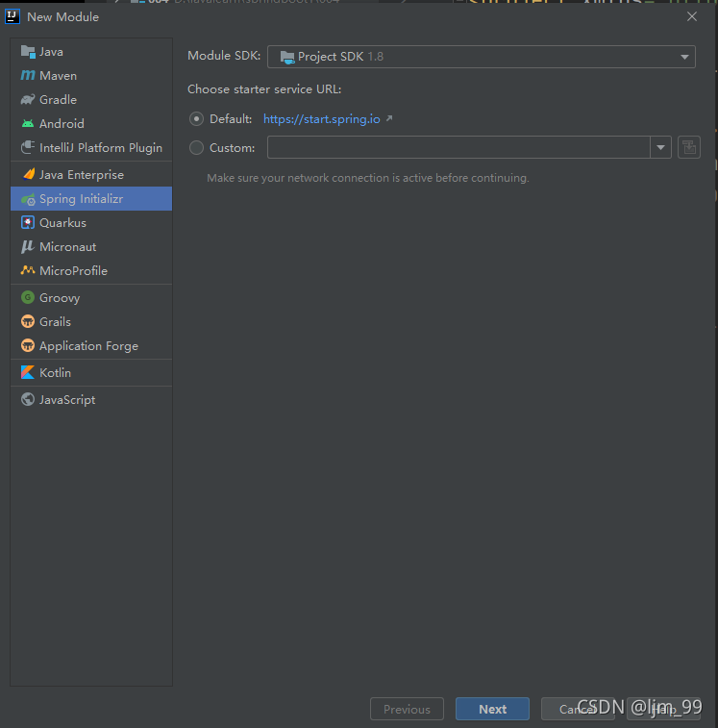This screenshot has height=728, width=718.
Task: Click the Cancel button
Action: [x=578, y=709]
